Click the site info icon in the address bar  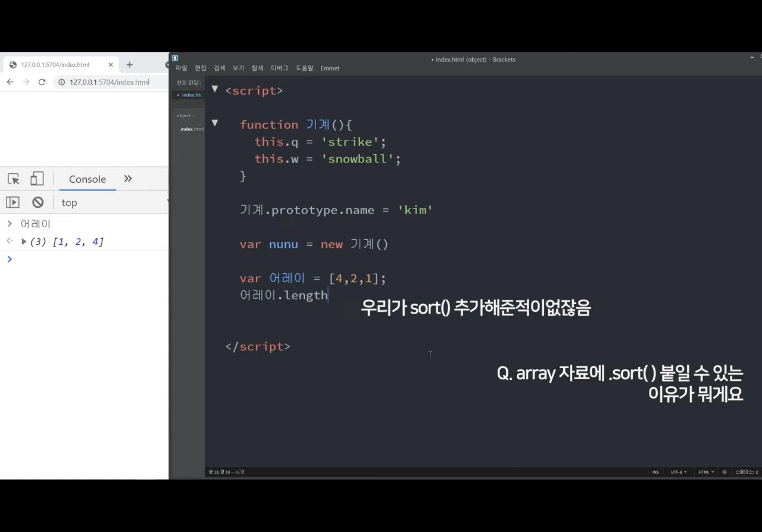click(62, 82)
